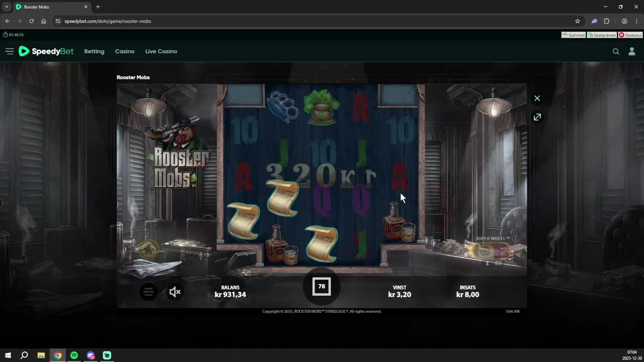Open the tab search dropdown
644x362 pixels.
7,7
